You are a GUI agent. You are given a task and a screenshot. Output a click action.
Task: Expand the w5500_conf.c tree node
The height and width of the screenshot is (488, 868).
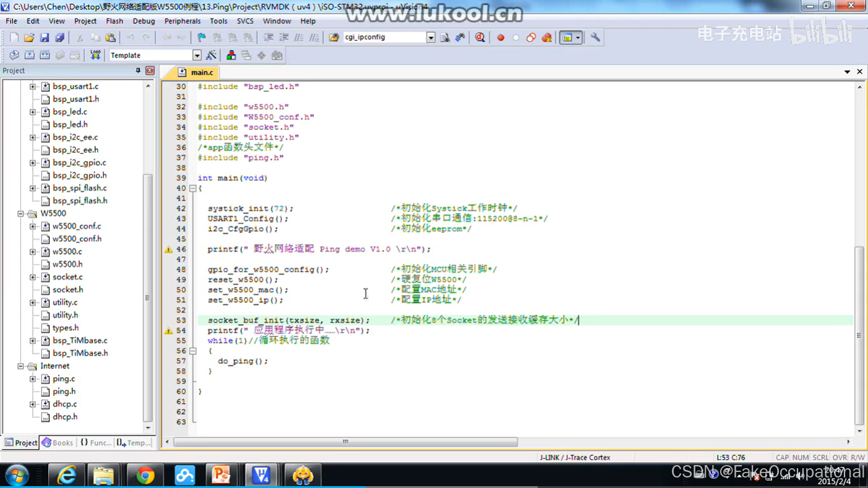(x=33, y=226)
